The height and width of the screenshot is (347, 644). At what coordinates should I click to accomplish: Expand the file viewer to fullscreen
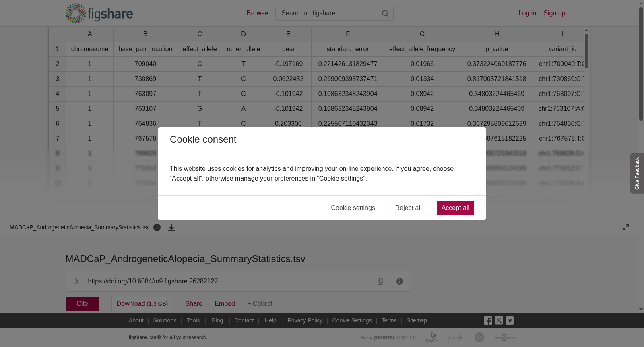point(626,227)
